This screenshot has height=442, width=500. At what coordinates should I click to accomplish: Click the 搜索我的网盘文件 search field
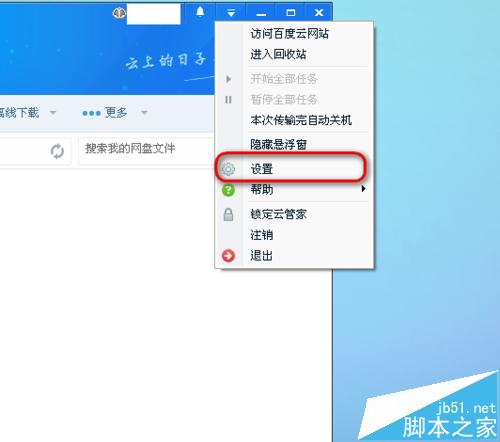point(146,151)
